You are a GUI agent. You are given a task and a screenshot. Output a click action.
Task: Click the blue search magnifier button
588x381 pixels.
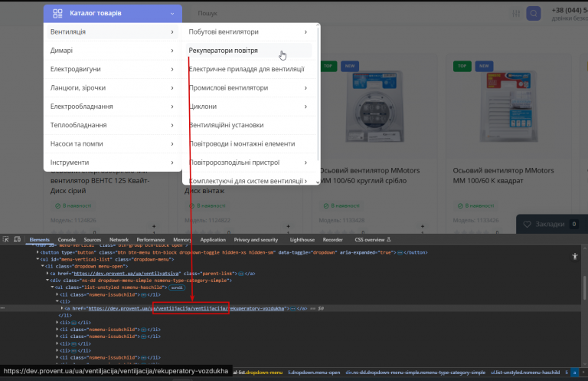click(533, 14)
